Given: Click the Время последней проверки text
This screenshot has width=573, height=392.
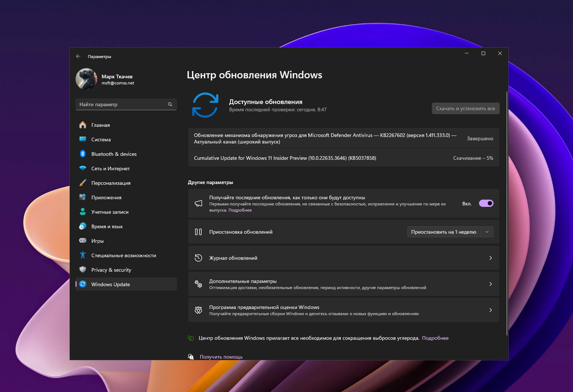Looking at the screenshot, I should point(278,110).
